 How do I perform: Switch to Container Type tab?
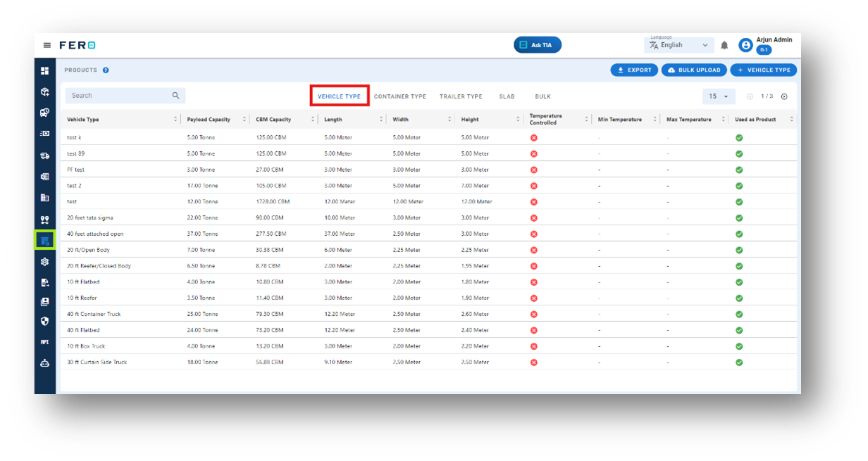click(x=399, y=96)
